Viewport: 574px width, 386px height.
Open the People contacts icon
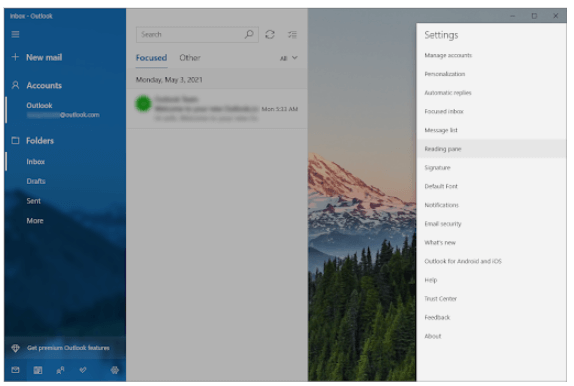pyautogui.click(x=60, y=370)
